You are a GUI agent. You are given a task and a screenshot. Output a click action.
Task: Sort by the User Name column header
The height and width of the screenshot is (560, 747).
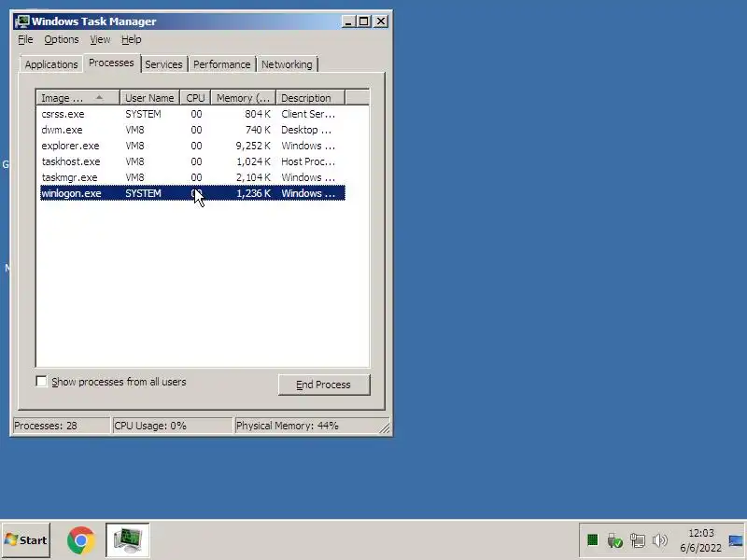[x=149, y=98]
